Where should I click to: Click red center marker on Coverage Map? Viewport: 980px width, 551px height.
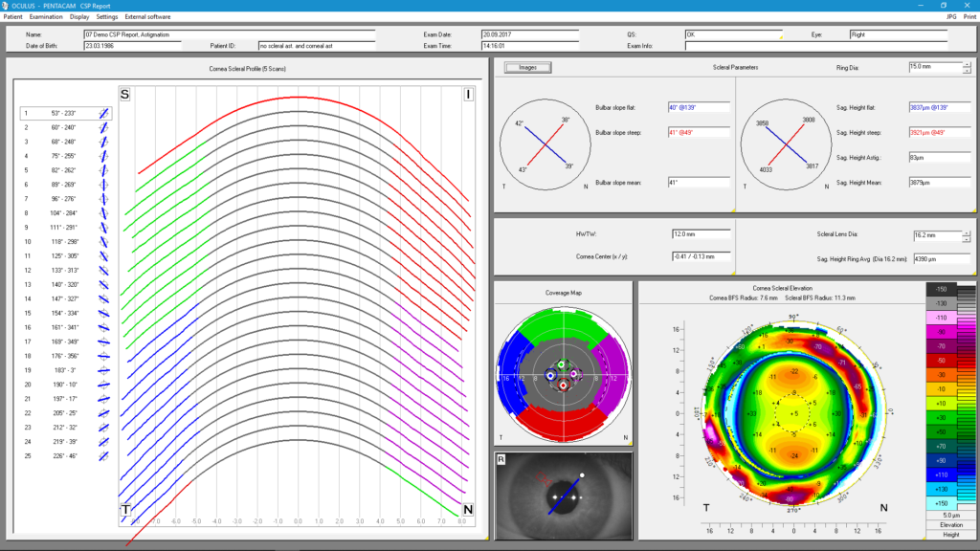coord(563,386)
